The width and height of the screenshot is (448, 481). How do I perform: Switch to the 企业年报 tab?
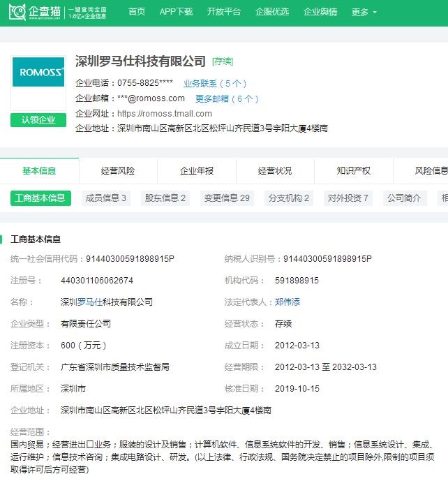[x=197, y=171]
